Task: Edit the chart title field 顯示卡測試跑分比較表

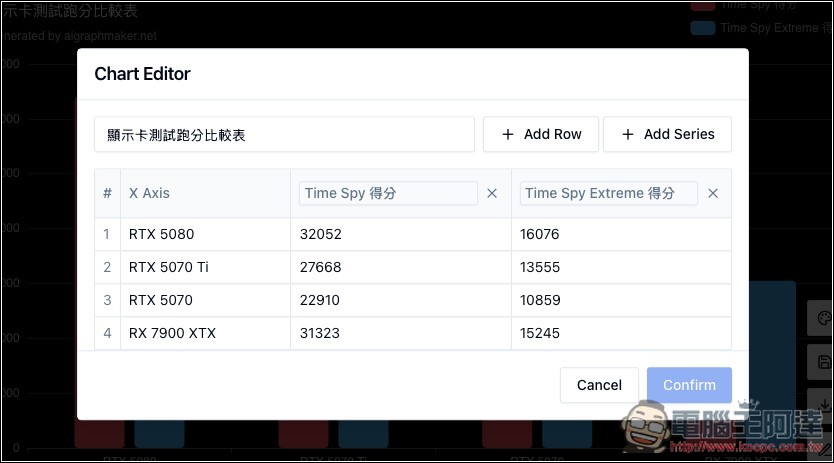Action: click(x=285, y=135)
